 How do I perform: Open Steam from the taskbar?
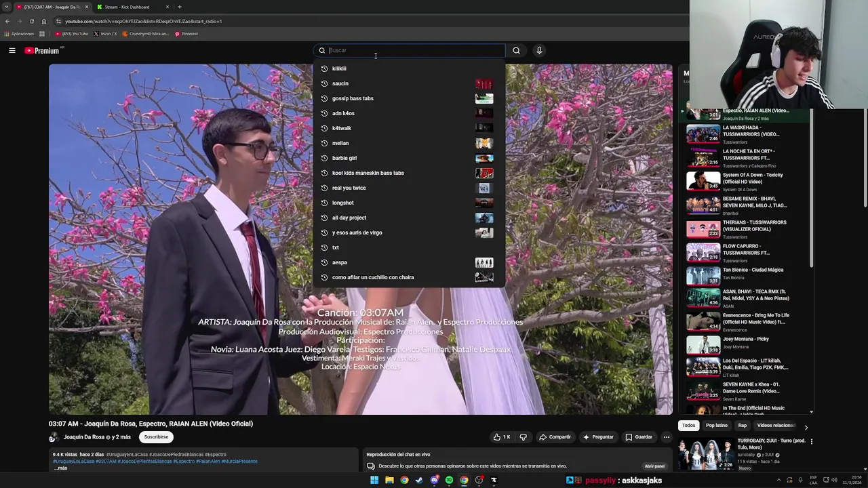coord(419,480)
